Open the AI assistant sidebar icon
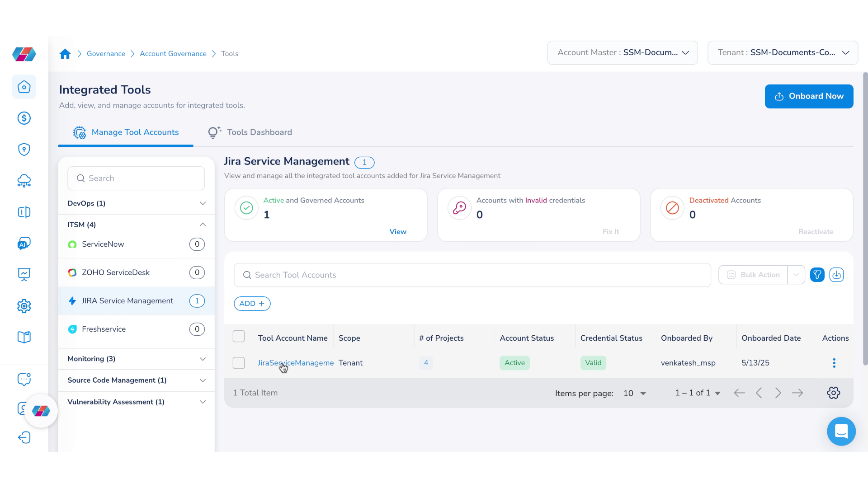This screenshot has height=488, width=868. [24, 244]
